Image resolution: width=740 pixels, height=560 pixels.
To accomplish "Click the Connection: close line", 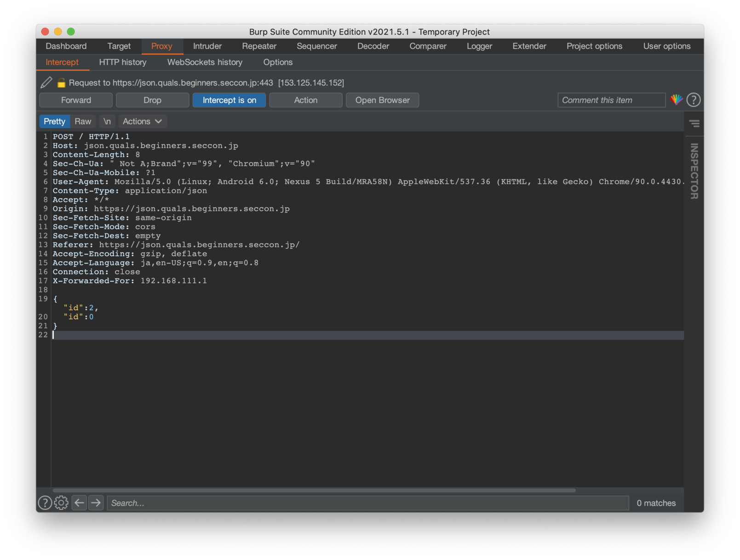I will pyautogui.click(x=96, y=272).
